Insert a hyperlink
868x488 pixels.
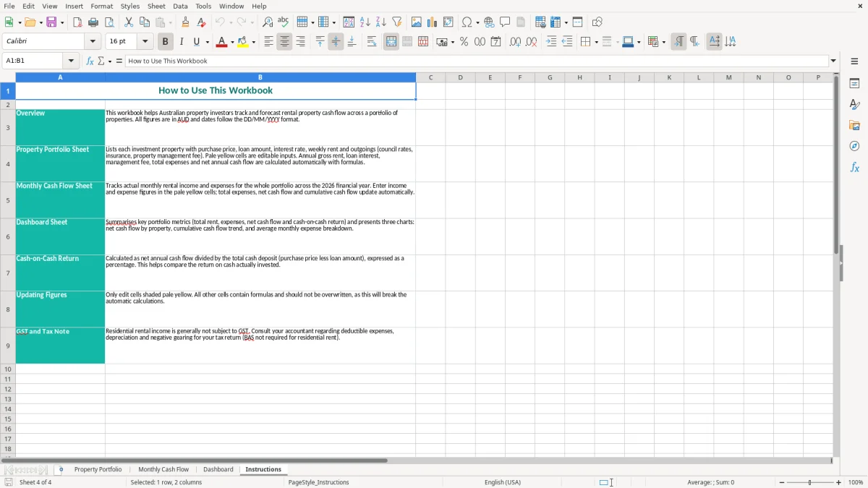[489, 22]
